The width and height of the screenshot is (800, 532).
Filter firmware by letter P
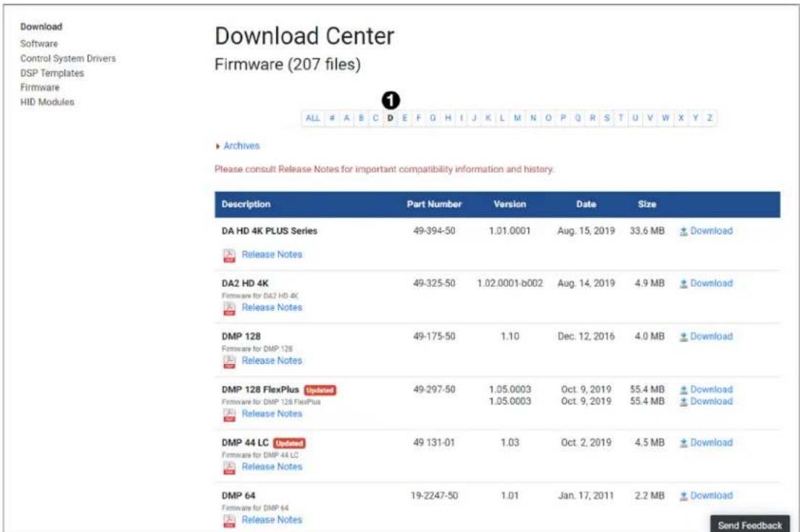pos(563,118)
